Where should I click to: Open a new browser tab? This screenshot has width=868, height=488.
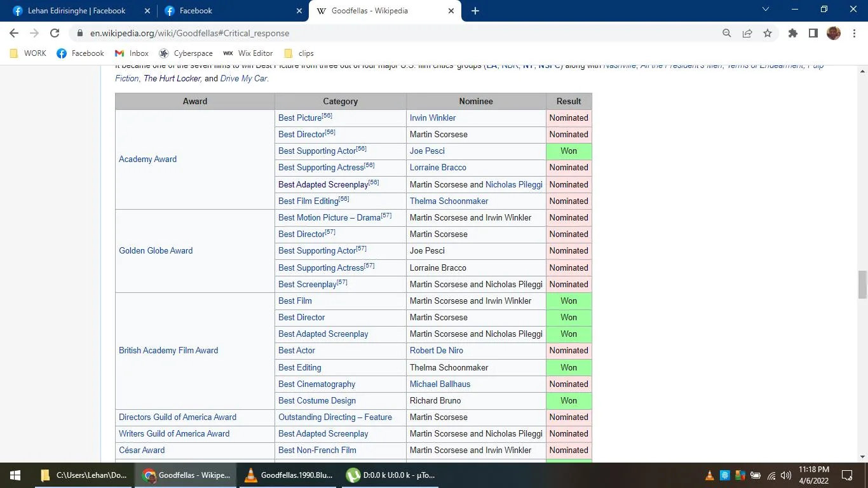pos(475,11)
